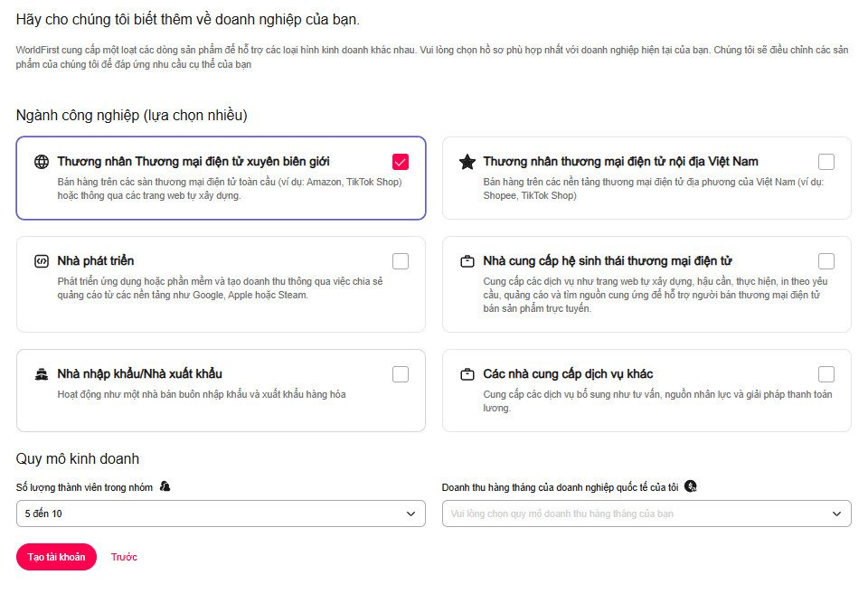Expand the chevron on the monthly revenue field
Screen dimensions: 868x603
836,513
